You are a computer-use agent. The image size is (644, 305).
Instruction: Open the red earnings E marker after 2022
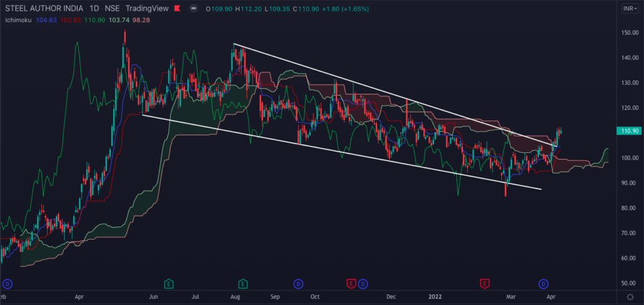coord(485,283)
